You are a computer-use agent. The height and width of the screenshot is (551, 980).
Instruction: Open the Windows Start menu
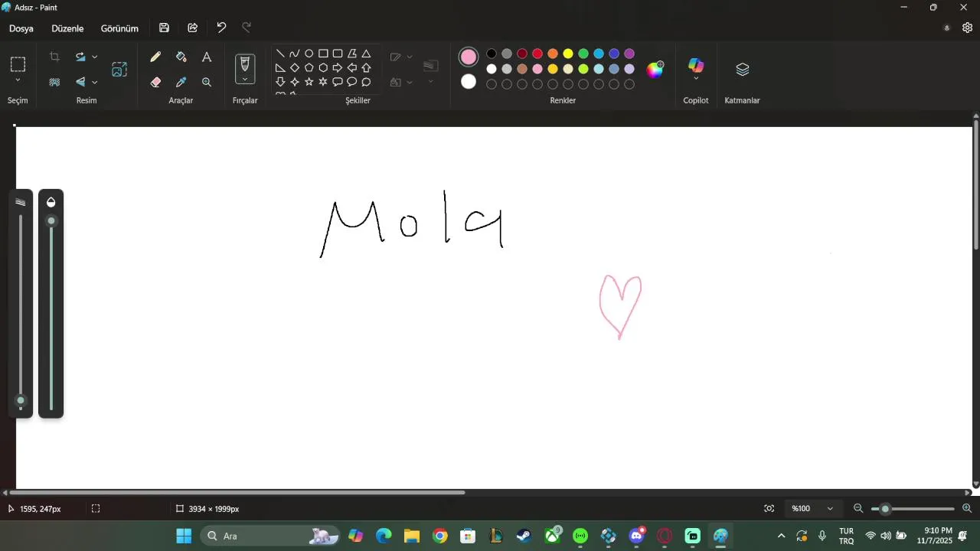184,536
